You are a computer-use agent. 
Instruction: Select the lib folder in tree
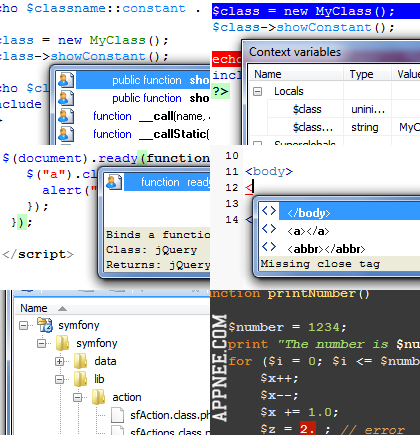[99, 379]
